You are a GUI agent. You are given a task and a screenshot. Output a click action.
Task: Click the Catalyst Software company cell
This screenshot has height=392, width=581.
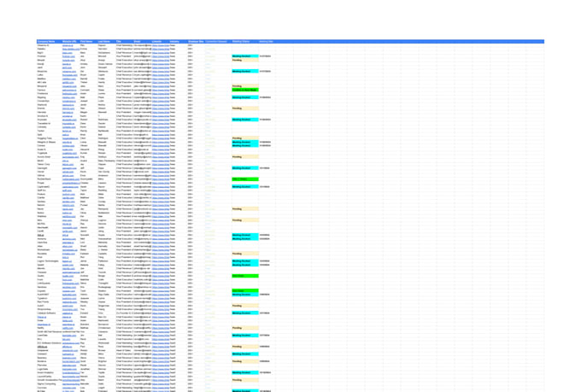point(49,313)
